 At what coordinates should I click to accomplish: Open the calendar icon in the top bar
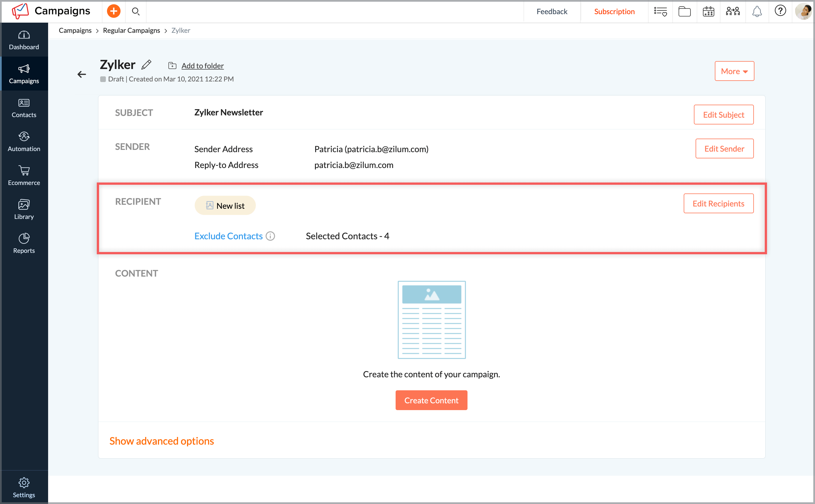pos(708,11)
